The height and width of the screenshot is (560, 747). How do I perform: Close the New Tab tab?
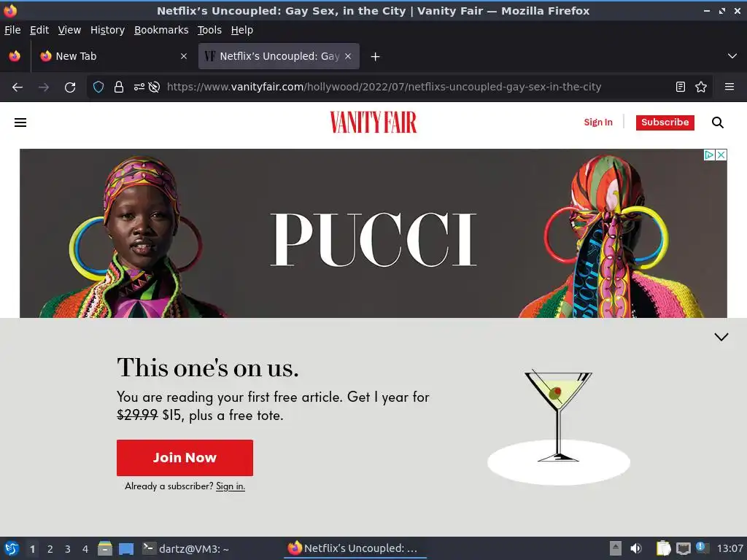pos(184,56)
